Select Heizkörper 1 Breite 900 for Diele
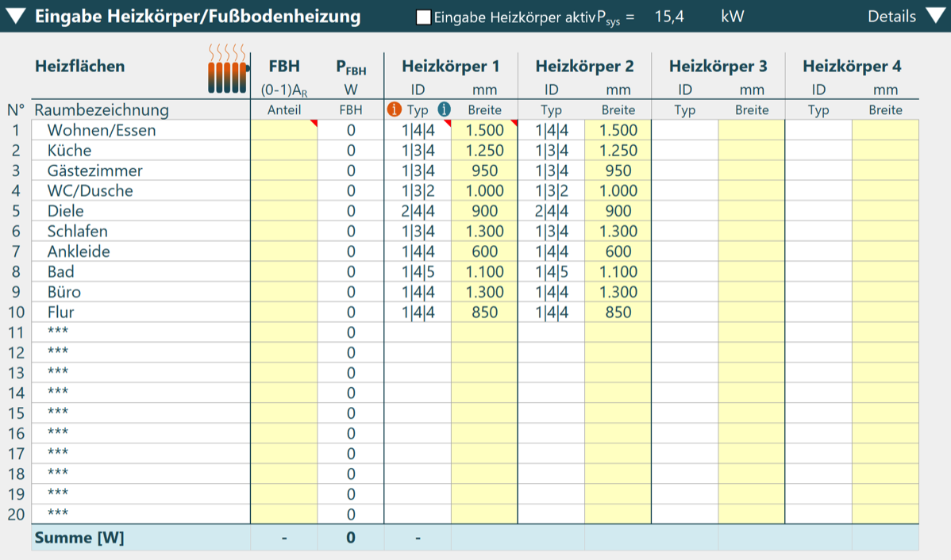 tap(484, 211)
